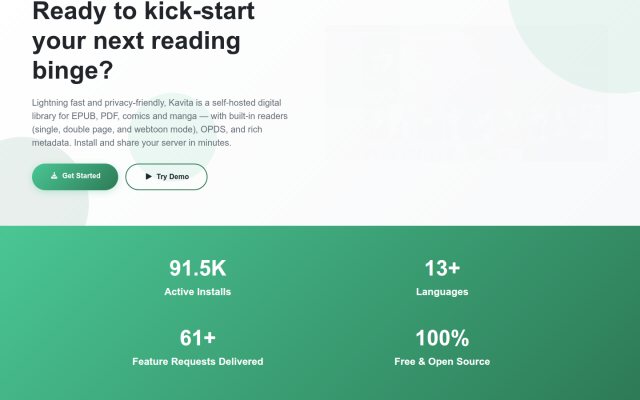Click the 61+ statistic number
640x400 pixels.
click(198, 338)
